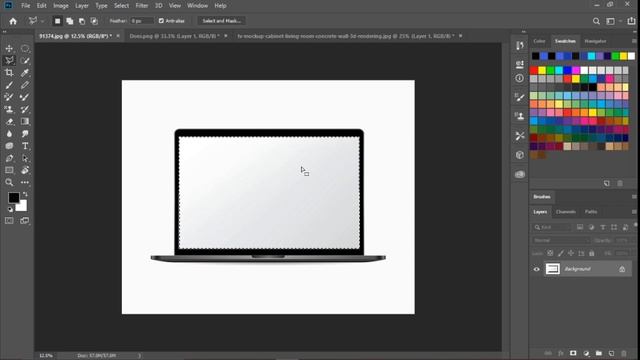Open the Brush Settings panel icon in dock
The height and width of the screenshot is (360, 640).
[520, 97]
